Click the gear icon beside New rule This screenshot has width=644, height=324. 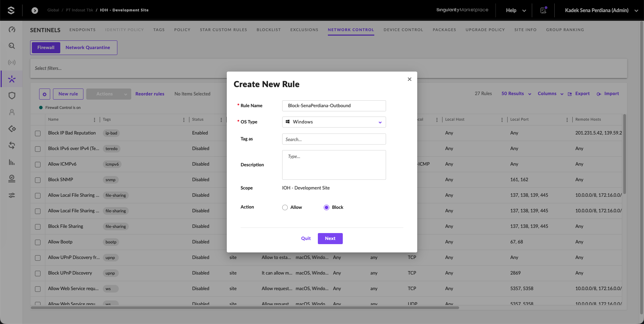pyautogui.click(x=45, y=94)
